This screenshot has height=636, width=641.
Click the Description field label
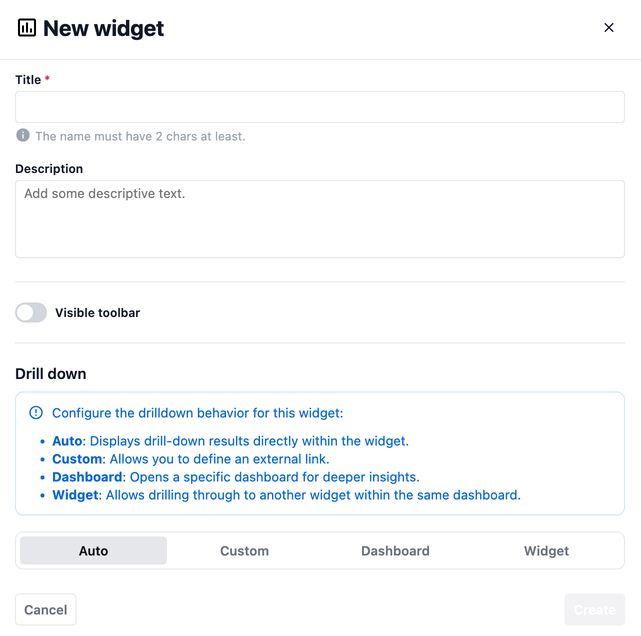click(x=49, y=169)
